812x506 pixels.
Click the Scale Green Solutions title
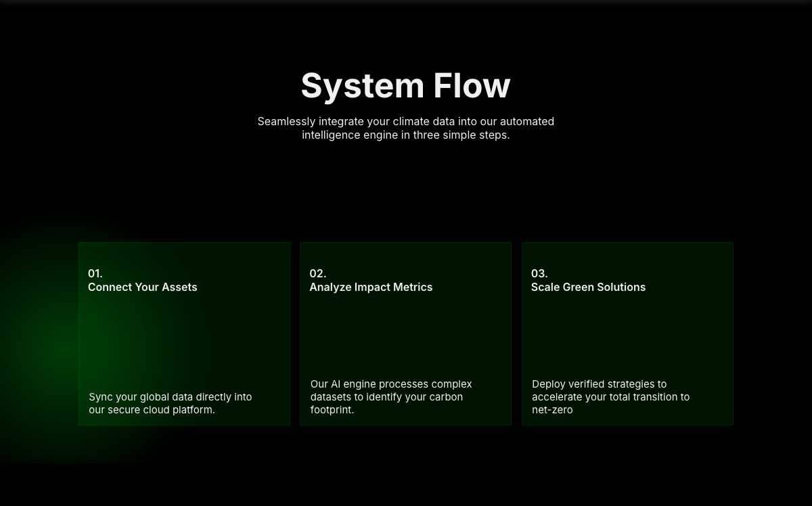588,287
